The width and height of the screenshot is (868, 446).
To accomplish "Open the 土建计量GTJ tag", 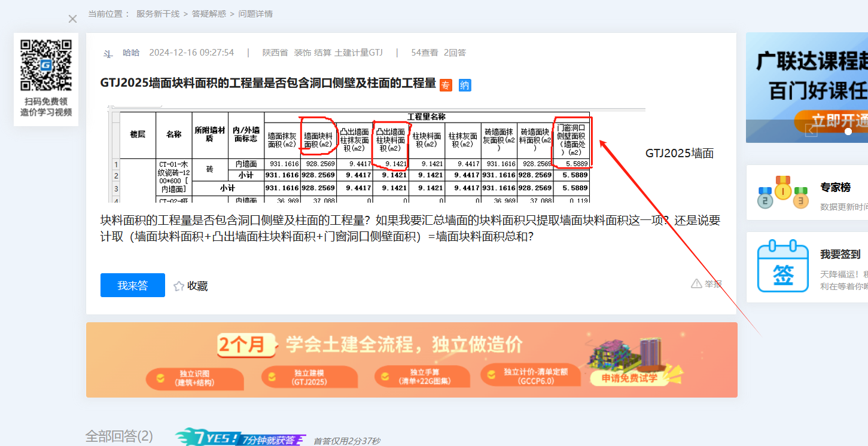I will [x=358, y=53].
